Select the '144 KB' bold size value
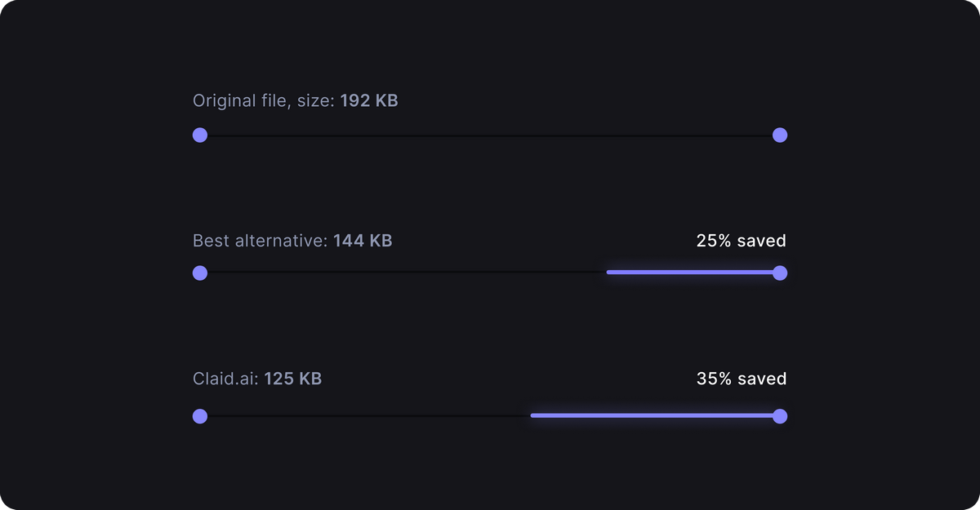This screenshot has height=510, width=980. click(363, 241)
